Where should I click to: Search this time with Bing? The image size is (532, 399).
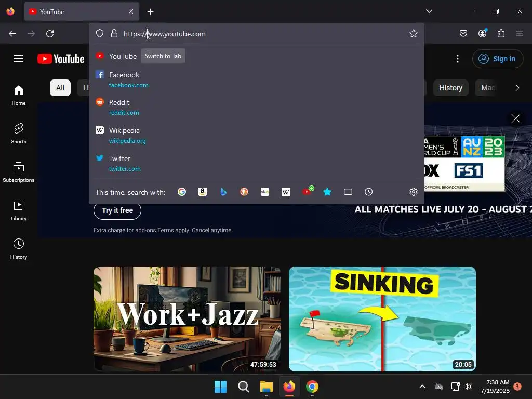(223, 192)
